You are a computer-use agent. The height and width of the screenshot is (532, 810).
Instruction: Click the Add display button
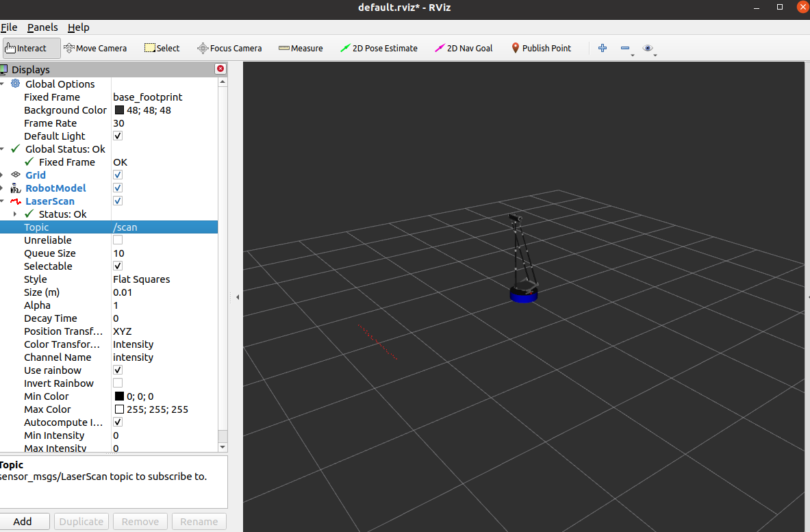click(x=24, y=521)
